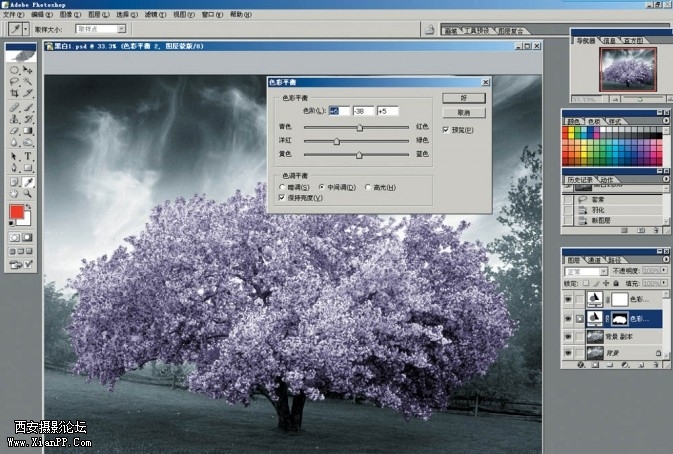Uncheck the 预览(P) preview checkbox
Viewport: 673px width, 454px height.
click(x=446, y=129)
